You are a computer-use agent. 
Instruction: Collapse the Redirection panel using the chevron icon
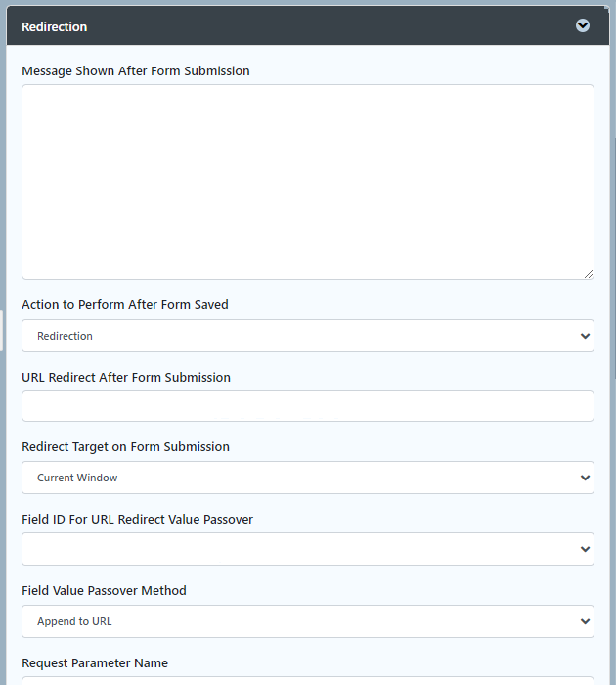(583, 26)
